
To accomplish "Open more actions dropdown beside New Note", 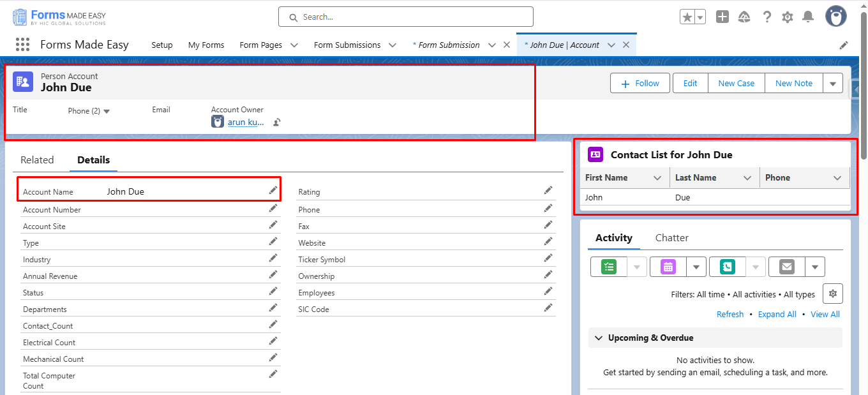I will [833, 83].
